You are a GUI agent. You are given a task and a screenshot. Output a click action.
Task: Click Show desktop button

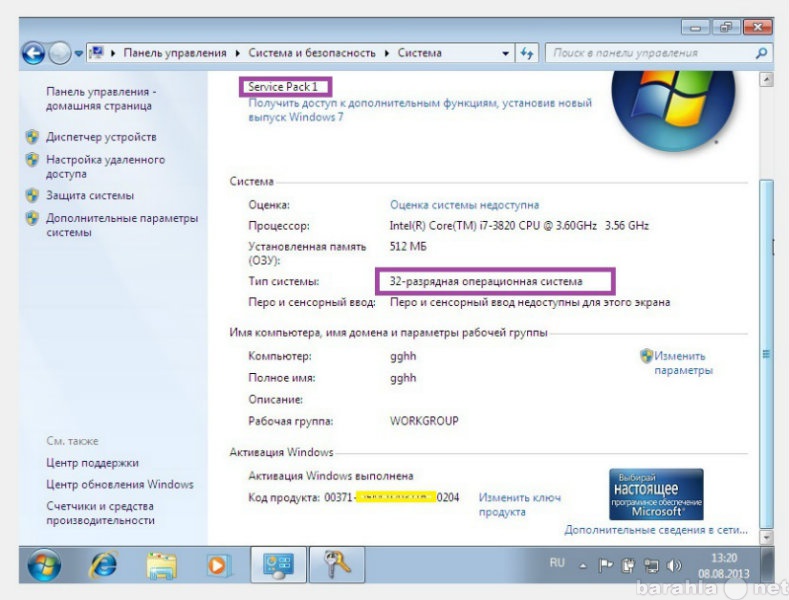[x=766, y=565]
